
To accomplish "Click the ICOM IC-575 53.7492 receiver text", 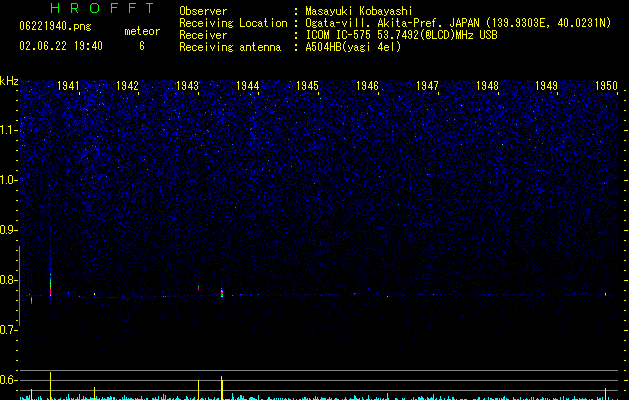I will [x=401, y=35].
